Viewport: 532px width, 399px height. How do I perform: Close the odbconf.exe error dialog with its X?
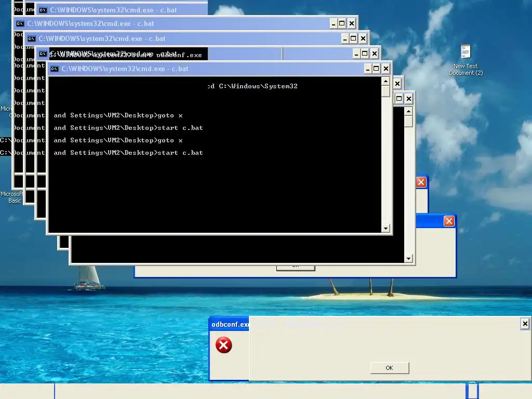point(525,324)
